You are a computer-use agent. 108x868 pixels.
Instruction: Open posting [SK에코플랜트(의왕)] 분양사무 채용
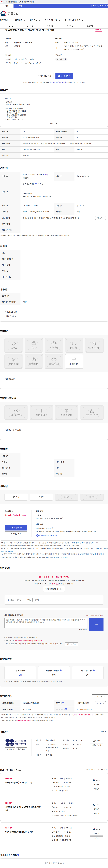tap(19, 832)
